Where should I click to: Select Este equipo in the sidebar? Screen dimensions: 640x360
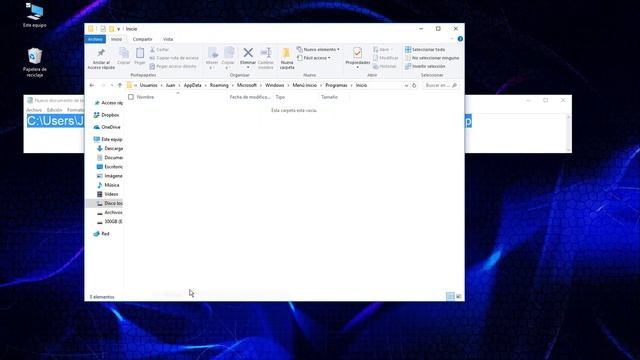[x=108, y=139]
